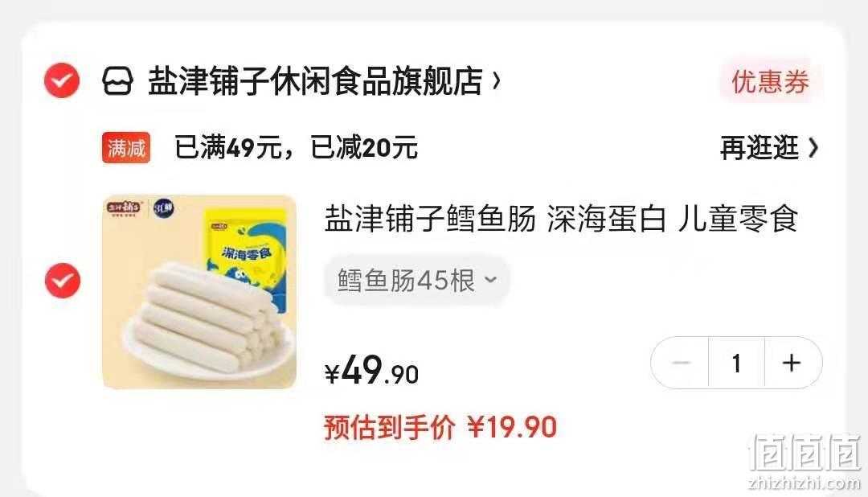Click the arrow next to 再逛逛
The width and height of the screenshot is (868, 497).
click(x=813, y=148)
